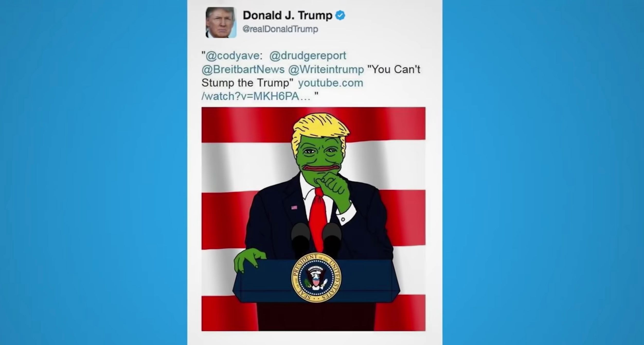Screen dimensions: 644x345
Task: Click the flag lapel pin on the suit
Action: pos(294,207)
